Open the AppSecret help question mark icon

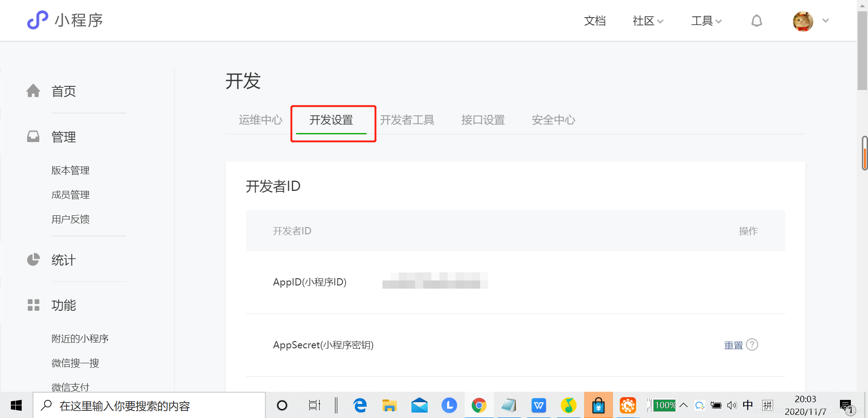click(x=753, y=344)
